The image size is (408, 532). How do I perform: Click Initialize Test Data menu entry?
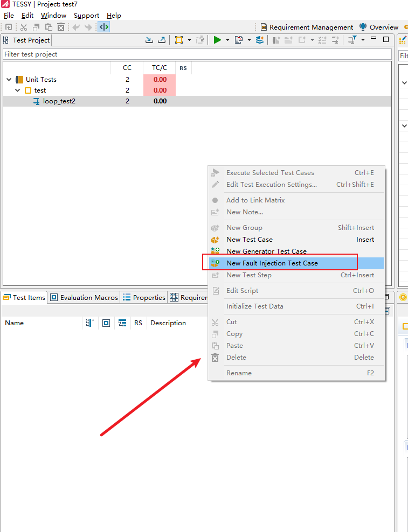pos(296,306)
